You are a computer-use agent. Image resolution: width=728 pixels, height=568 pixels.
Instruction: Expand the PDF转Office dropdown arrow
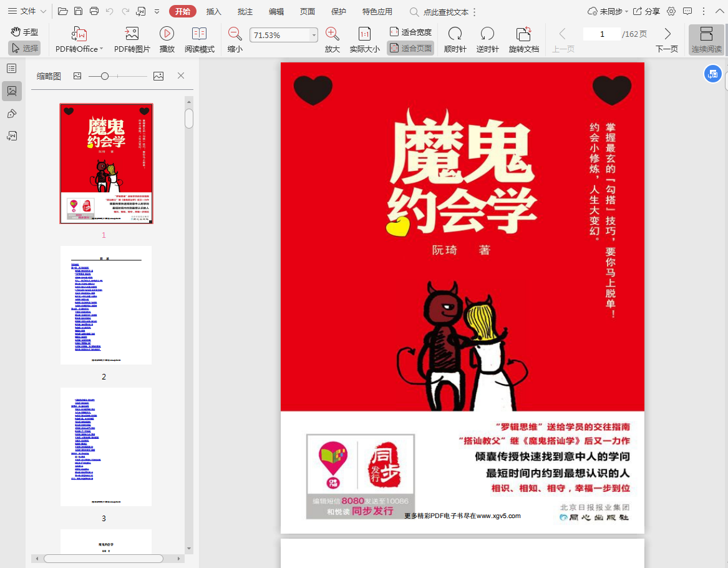coord(101,49)
